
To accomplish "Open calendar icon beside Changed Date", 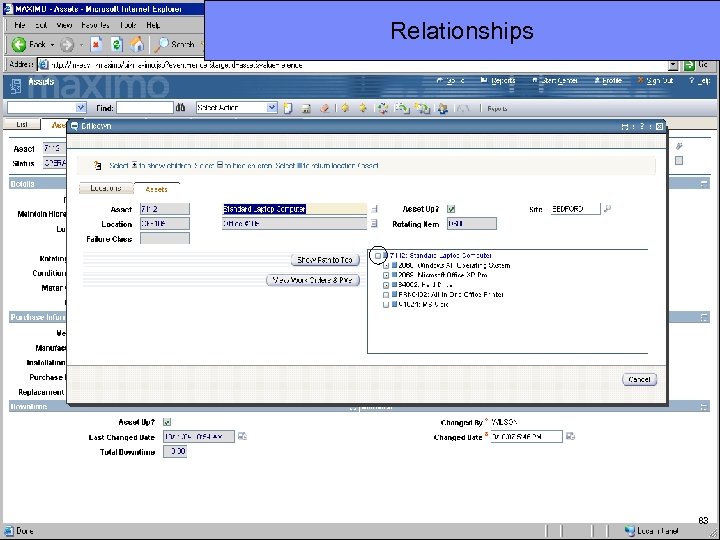I will [x=570, y=436].
